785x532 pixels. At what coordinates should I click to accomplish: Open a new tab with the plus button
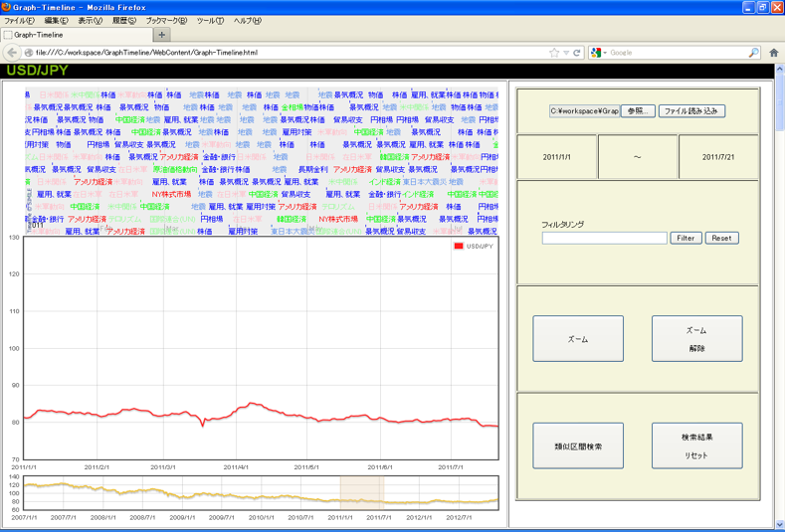162,35
